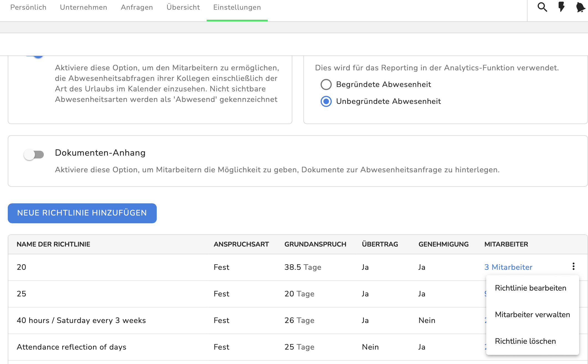
Task: Select Unbegründete Abwesenheit radio option
Action: [x=326, y=101]
